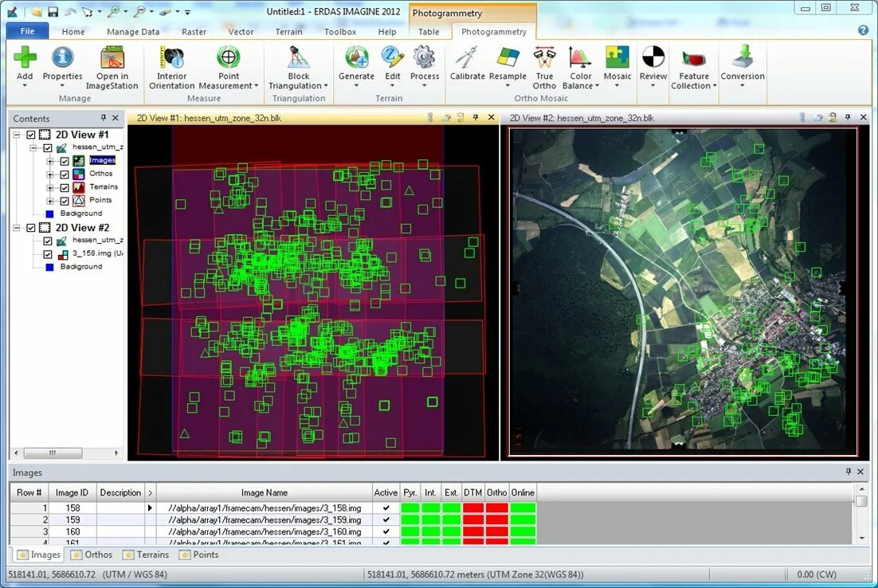Click the Interior Orientation icon
The width and height of the screenshot is (878, 588).
(x=171, y=59)
